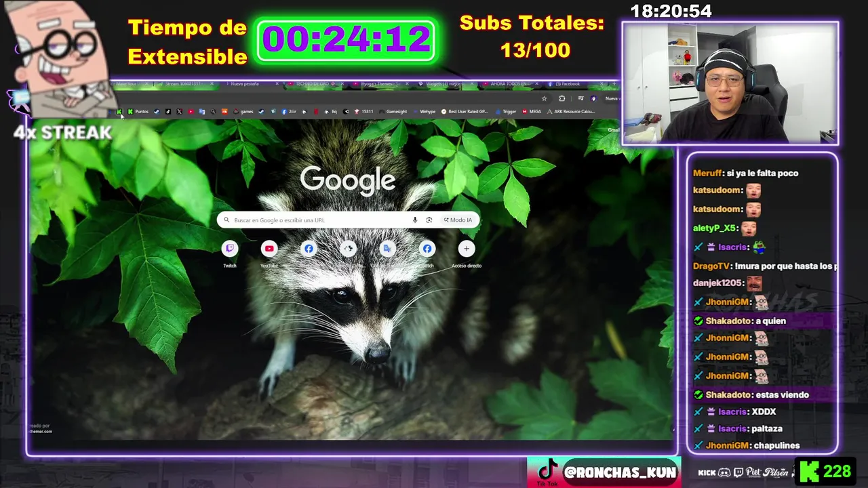868x488 pixels.
Task: Open the Best User Rated GP bookmark
Action: pyautogui.click(x=465, y=112)
